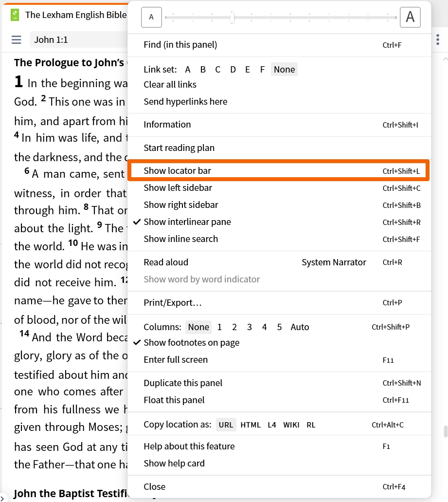This screenshot has width=448, height=502.
Task: Set Columns to None
Action: tap(198, 327)
